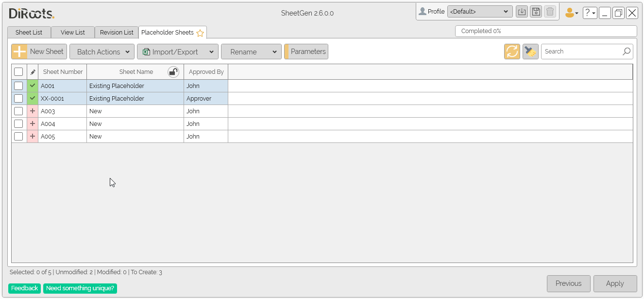
Task: Click the pencil edit column header icon
Action: point(33,72)
